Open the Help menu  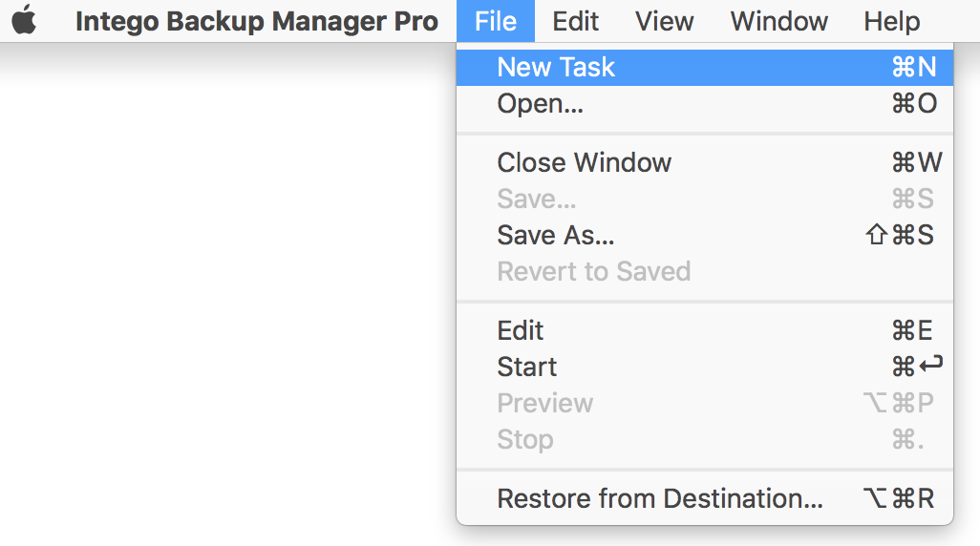point(892,21)
